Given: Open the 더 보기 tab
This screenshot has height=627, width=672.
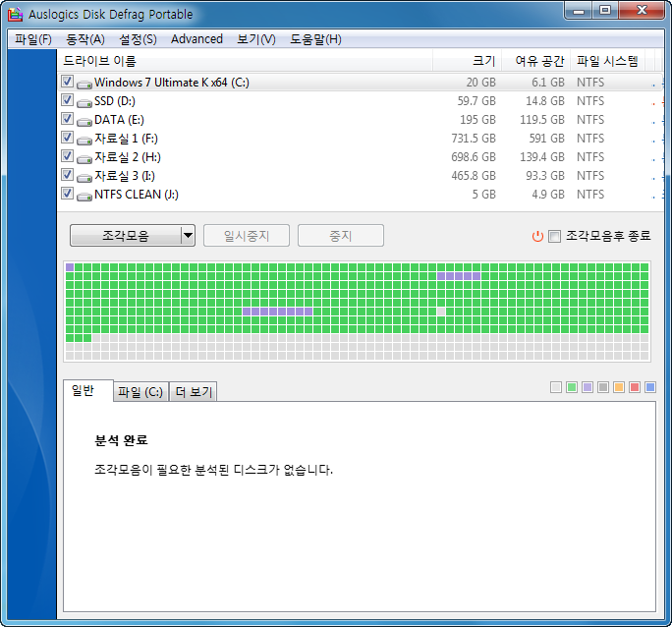Looking at the screenshot, I should pyautogui.click(x=194, y=392).
